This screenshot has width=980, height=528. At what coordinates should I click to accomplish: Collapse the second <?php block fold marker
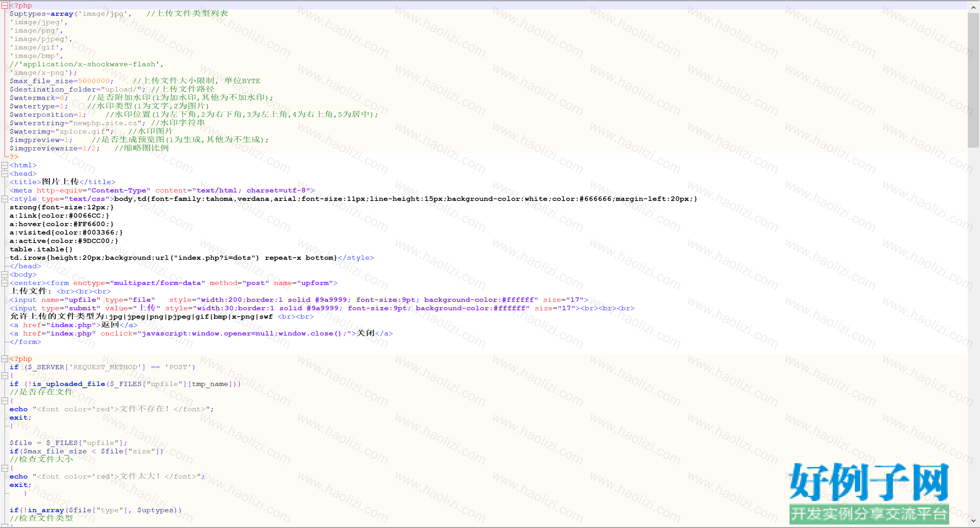[x=5, y=358]
